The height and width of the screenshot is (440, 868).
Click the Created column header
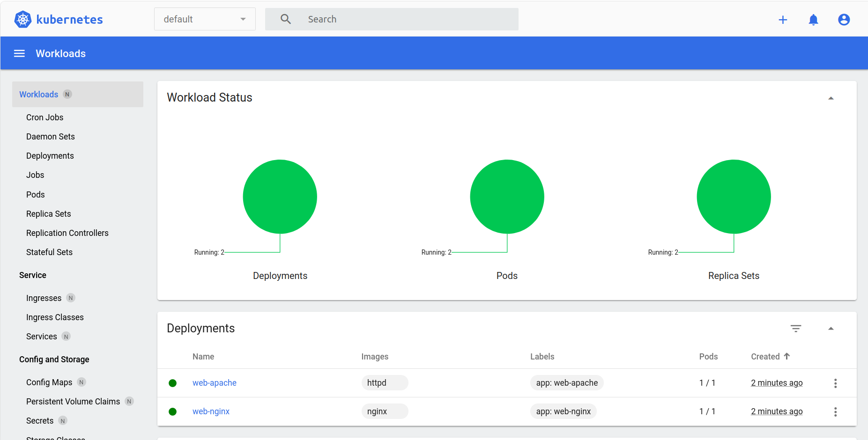765,357
